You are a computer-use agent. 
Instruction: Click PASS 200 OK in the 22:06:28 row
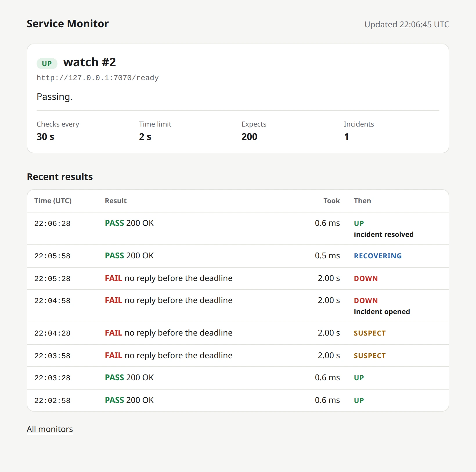pyautogui.click(x=129, y=223)
